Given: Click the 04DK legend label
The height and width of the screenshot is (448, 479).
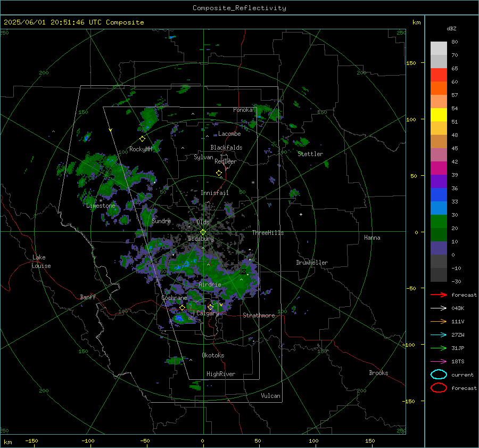Looking at the screenshot, I should pyautogui.click(x=458, y=308).
